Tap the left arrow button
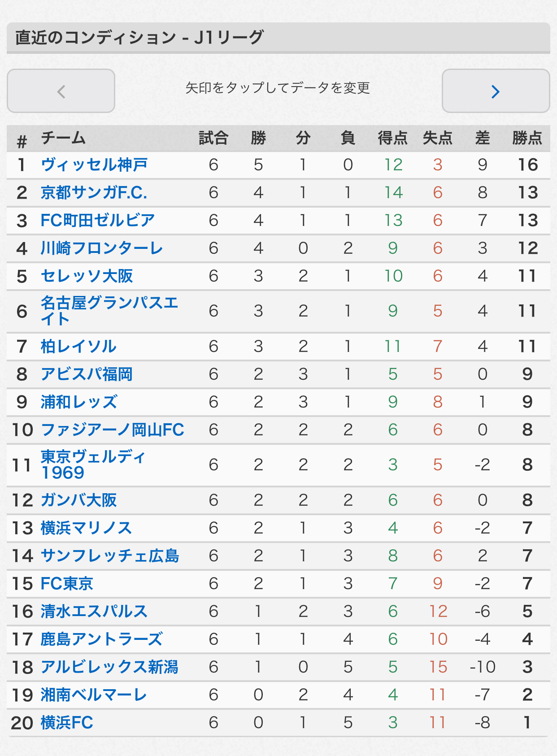Viewport: 557px width, 756px height. (61, 91)
